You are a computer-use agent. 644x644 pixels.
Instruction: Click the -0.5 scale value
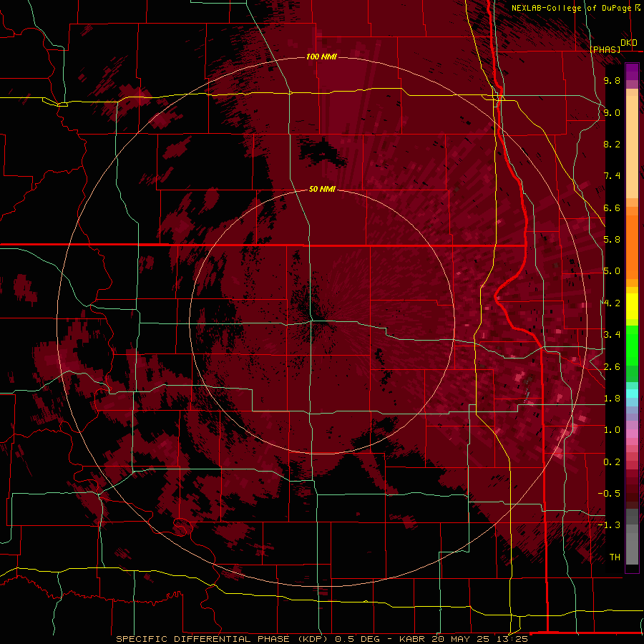click(609, 494)
